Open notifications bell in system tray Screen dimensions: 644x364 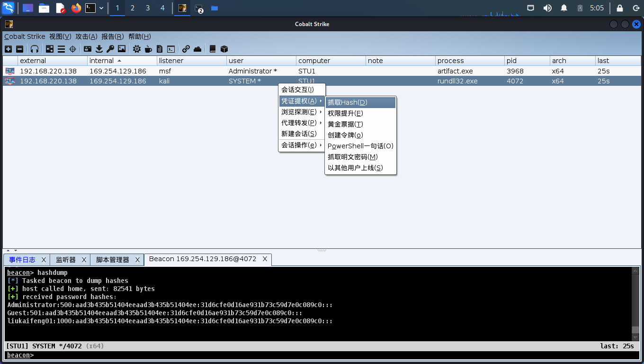(x=564, y=8)
